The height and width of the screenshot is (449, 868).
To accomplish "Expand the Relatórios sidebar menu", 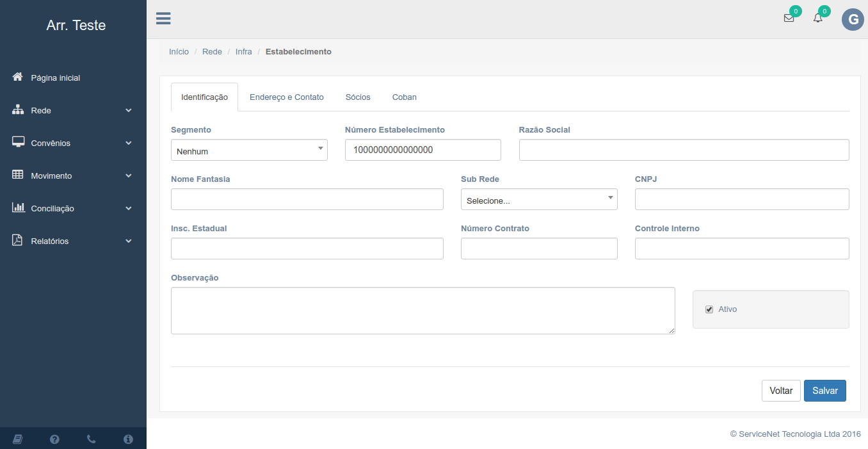I will [x=72, y=241].
